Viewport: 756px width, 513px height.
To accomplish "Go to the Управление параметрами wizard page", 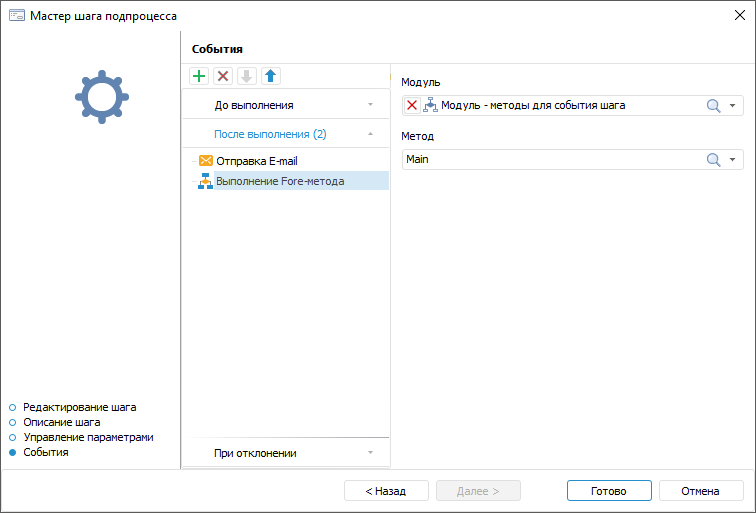I will [x=88, y=437].
